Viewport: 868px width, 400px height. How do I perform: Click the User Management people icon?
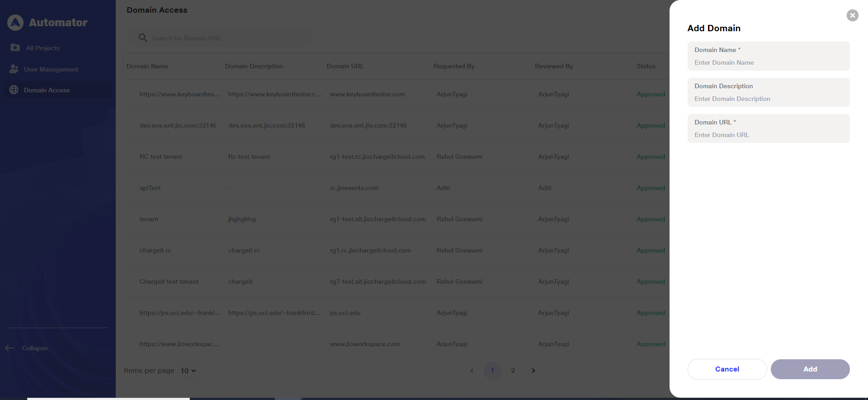click(14, 69)
